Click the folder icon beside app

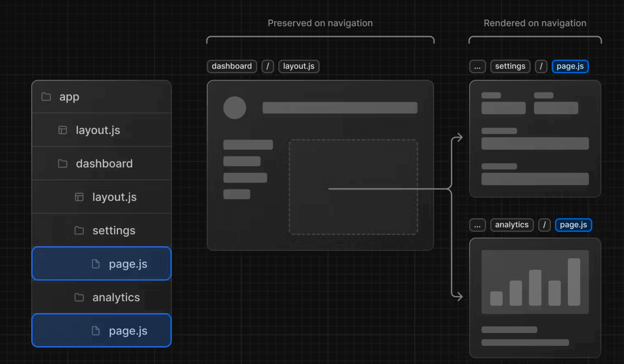coord(46,97)
